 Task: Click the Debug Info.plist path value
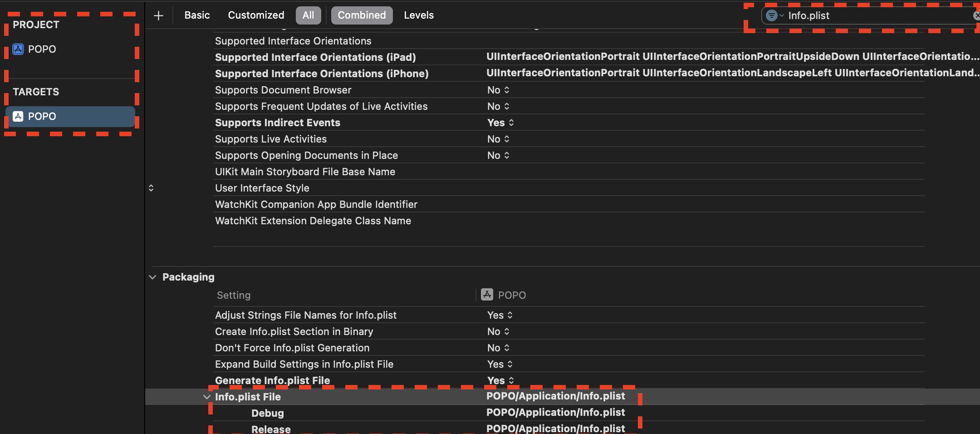[x=555, y=412]
